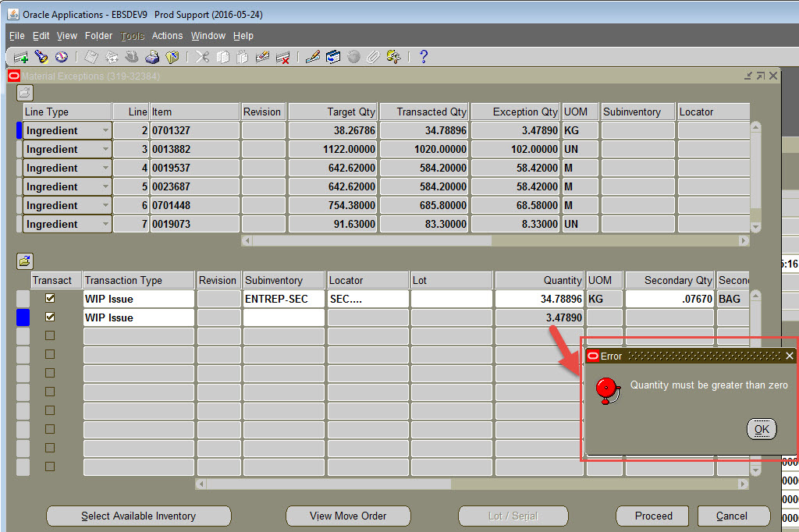
Task: Click the Translations globe icon
Action: point(355,56)
